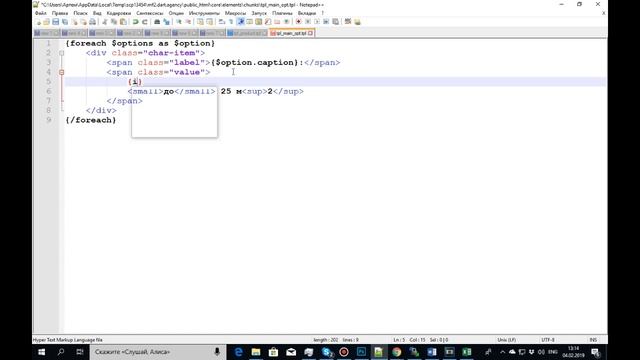Click the Playback macro icon
640x360 pixels.
point(317,22)
